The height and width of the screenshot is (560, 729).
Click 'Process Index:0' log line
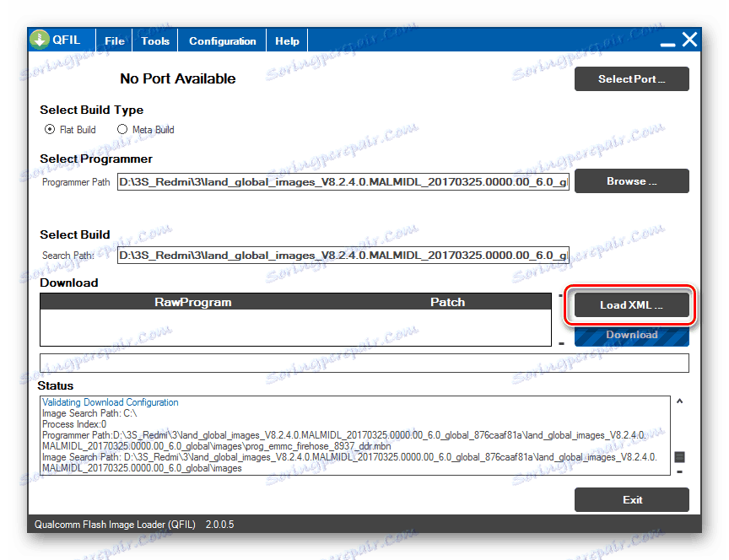click(x=74, y=424)
